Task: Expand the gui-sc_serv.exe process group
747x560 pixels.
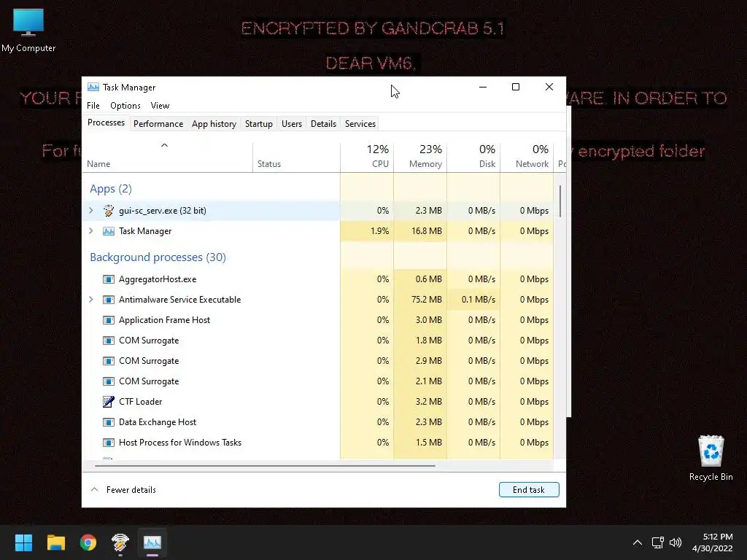Action: (91, 211)
